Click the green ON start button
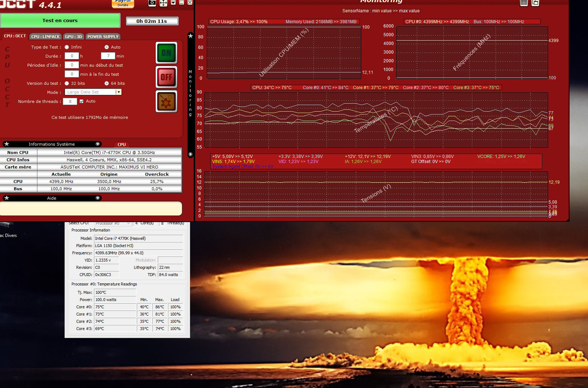Screen dimensions: 588x388 166,53
